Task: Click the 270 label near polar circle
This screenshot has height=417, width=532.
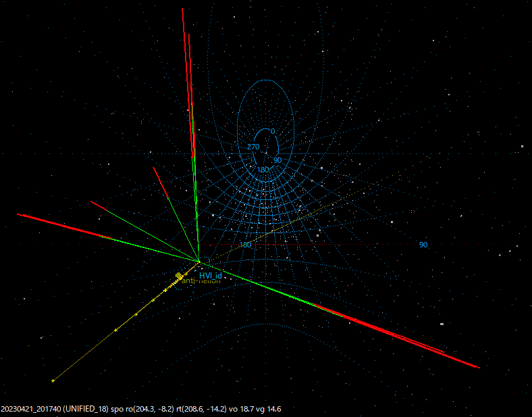Action: (253, 147)
